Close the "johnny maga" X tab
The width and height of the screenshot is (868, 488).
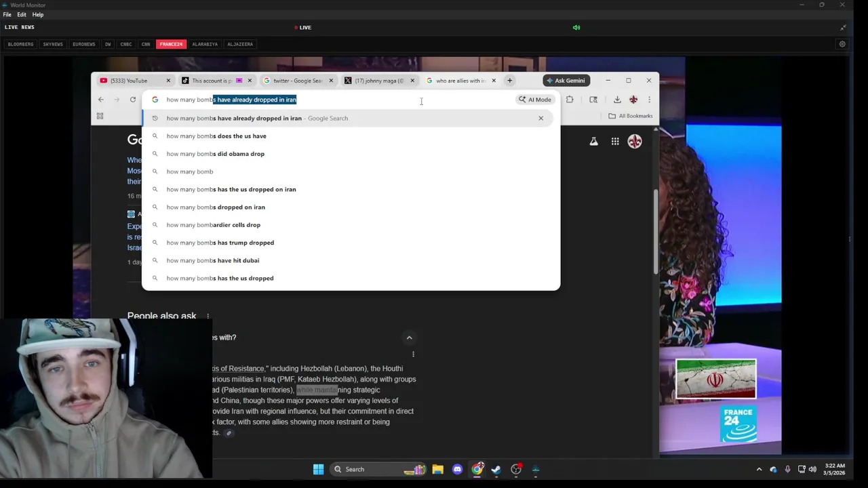pyautogui.click(x=412, y=81)
